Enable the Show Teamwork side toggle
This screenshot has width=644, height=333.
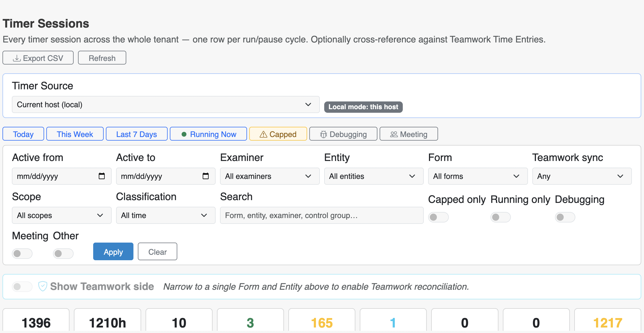coord(22,287)
